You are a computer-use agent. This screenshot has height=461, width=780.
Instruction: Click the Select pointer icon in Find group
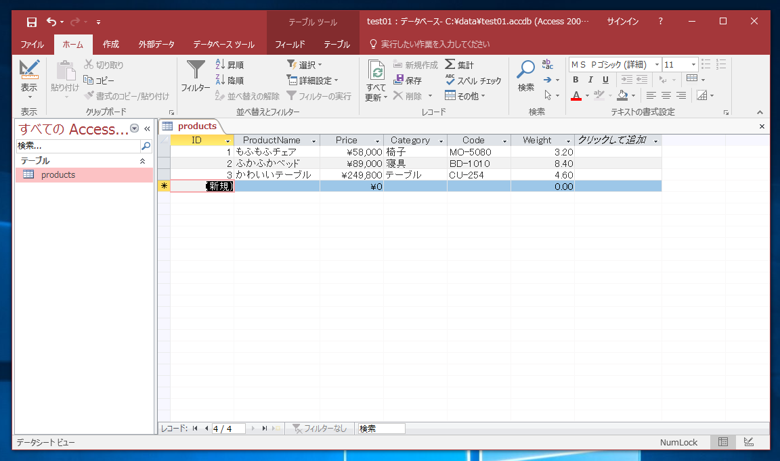[548, 95]
